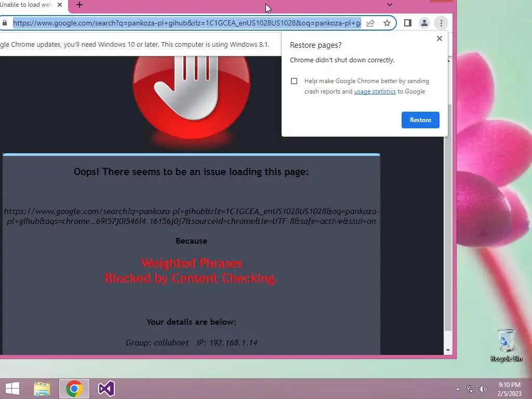The image size is (532, 399).
Task: Click the volume speaker tray icon
Action: [x=483, y=389]
